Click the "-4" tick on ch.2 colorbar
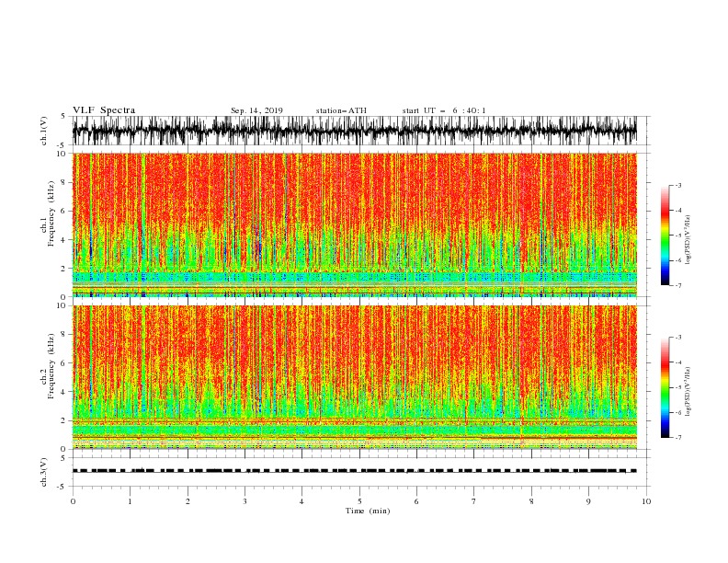The image size is (728, 563). (677, 362)
